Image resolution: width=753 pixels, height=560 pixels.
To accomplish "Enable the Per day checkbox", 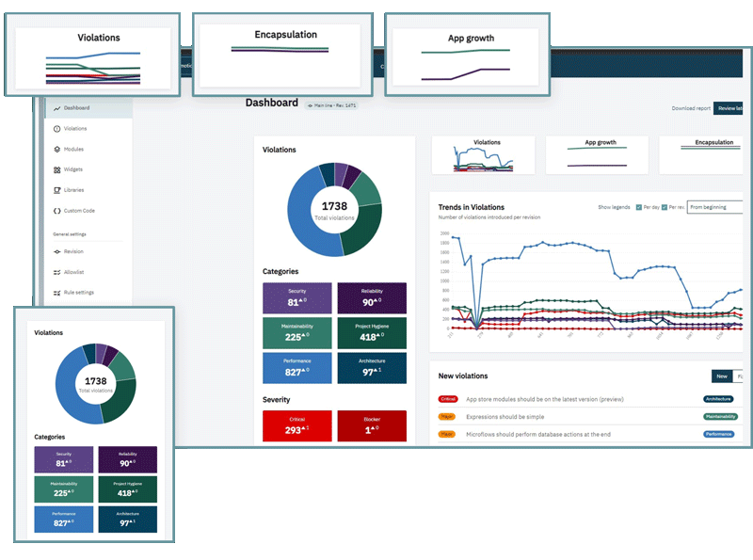I will (x=638, y=206).
